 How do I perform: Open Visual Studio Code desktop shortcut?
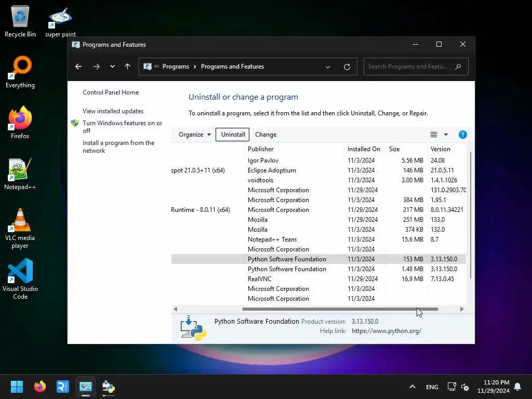pyautogui.click(x=20, y=279)
